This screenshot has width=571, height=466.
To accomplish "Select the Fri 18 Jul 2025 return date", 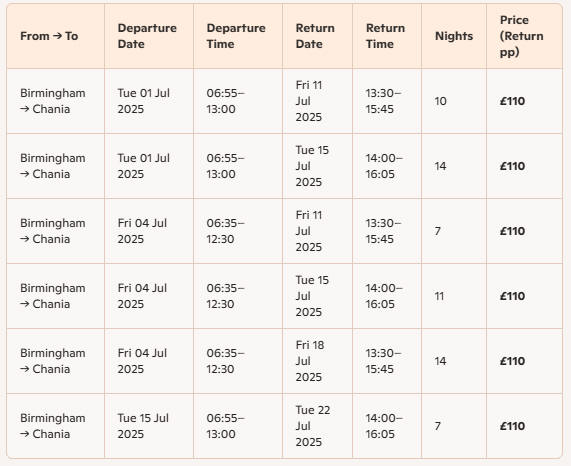I will pyautogui.click(x=310, y=361).
